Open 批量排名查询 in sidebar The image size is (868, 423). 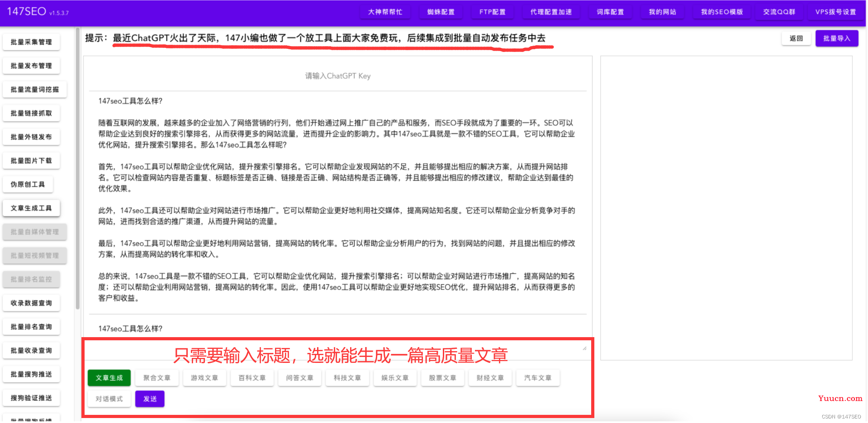coord(31,327)
